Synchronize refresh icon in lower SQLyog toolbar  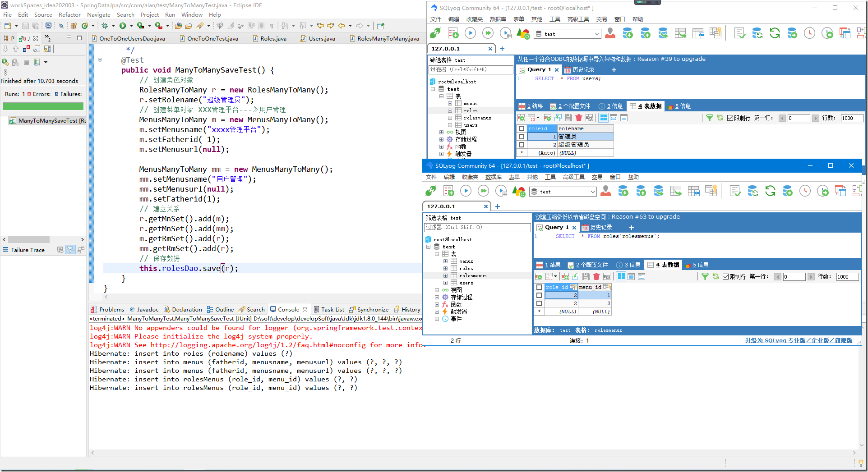coord(770,191)
